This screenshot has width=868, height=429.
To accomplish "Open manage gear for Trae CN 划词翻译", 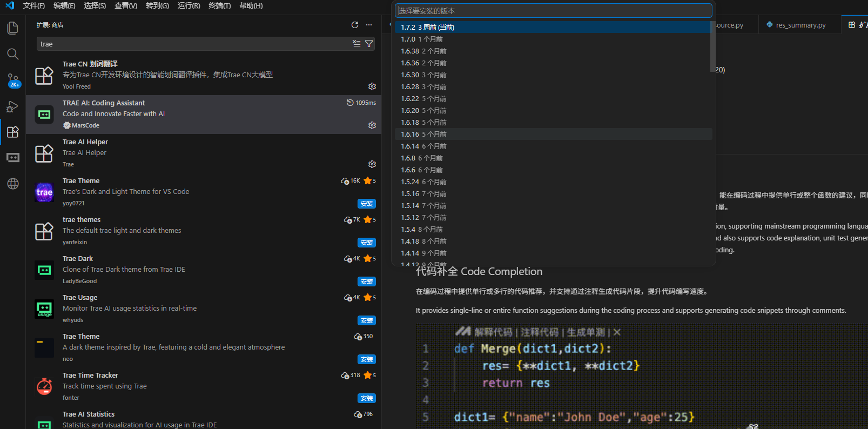I will (x=372, y=86).
